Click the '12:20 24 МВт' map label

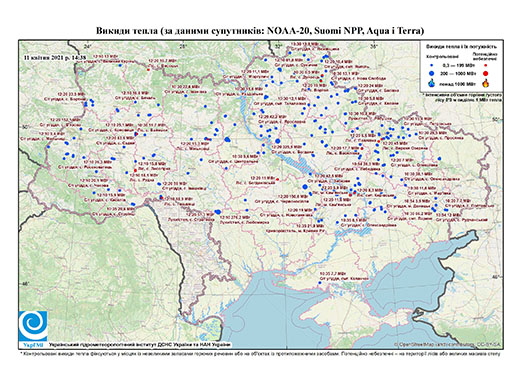click(370, 86)
